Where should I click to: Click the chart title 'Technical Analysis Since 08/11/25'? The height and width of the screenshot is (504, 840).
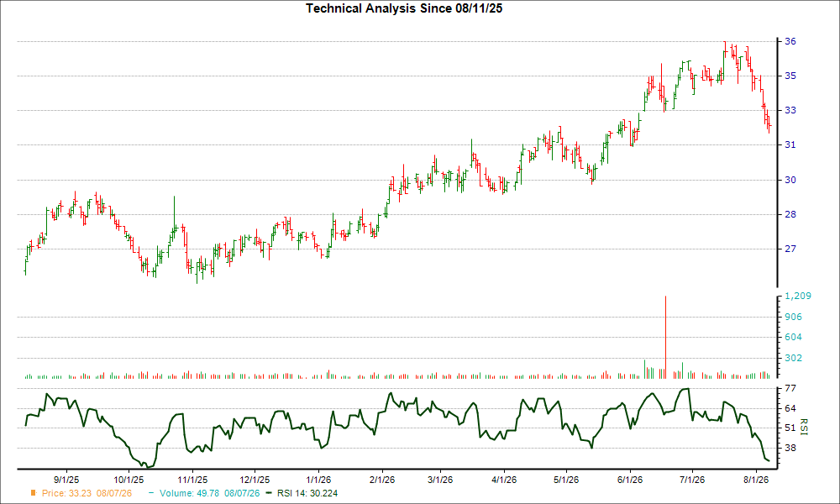pos(404,8)
